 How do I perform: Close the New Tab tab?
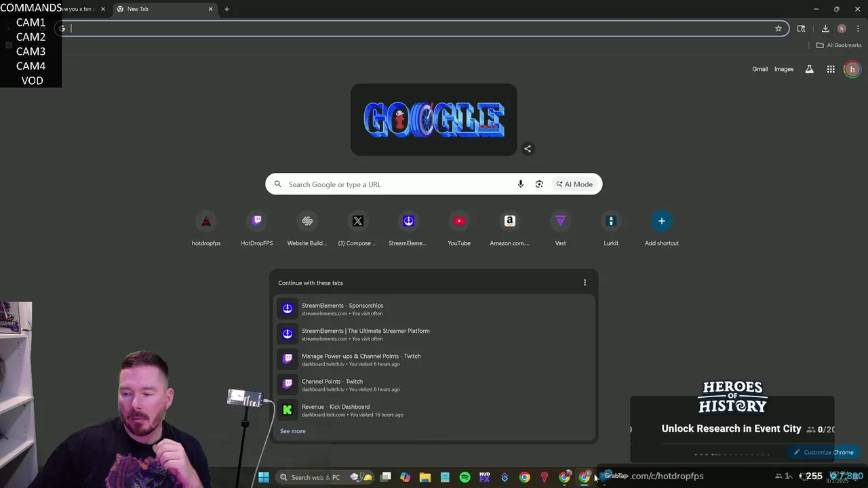pyautogui.click(x=210, y=9)
